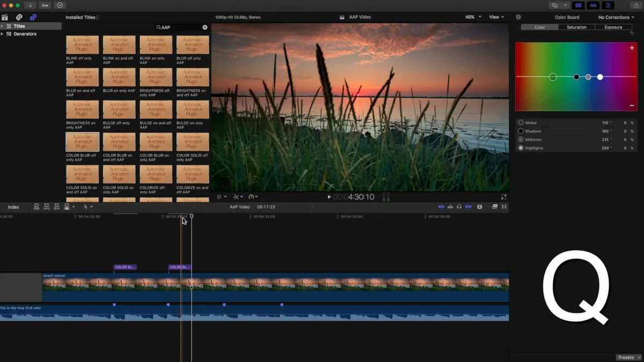Play the video in the viewer
The image size is (644, 362).
coord(329,197)
